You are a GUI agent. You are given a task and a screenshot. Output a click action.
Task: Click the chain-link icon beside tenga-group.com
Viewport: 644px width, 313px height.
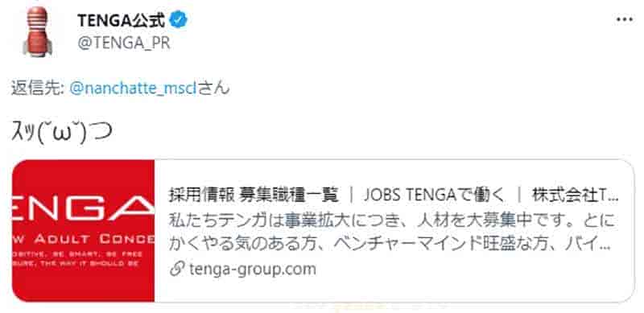point(176,270)
